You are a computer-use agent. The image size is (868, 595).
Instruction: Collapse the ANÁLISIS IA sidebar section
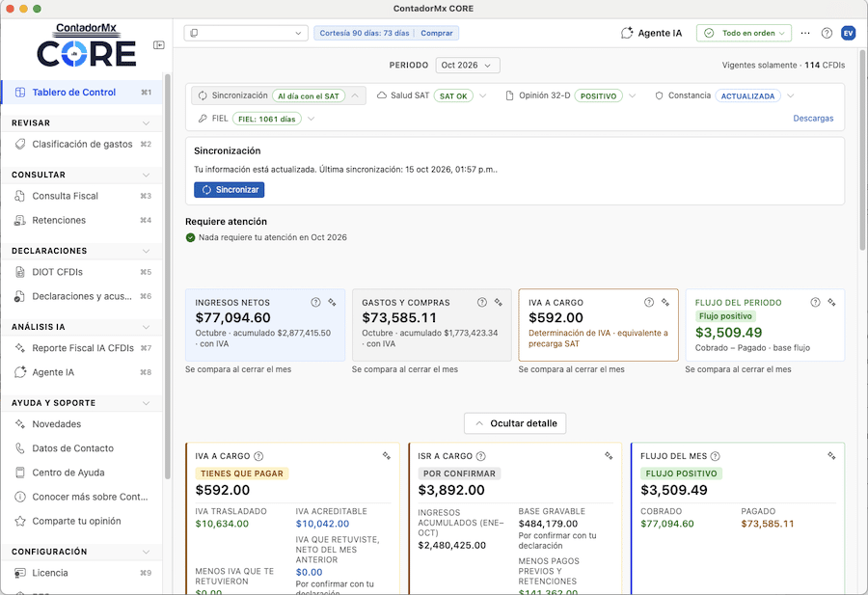point(147,327)
